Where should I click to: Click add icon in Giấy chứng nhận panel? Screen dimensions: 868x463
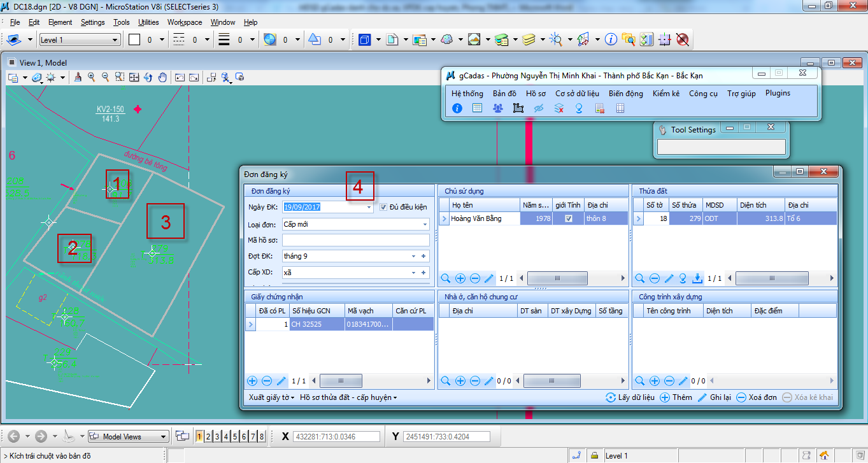coord(252,381)
